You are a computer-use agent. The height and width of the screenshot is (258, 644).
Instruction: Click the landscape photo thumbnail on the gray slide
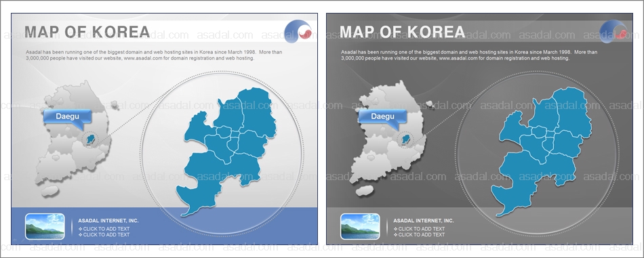[x=360, y=226]
